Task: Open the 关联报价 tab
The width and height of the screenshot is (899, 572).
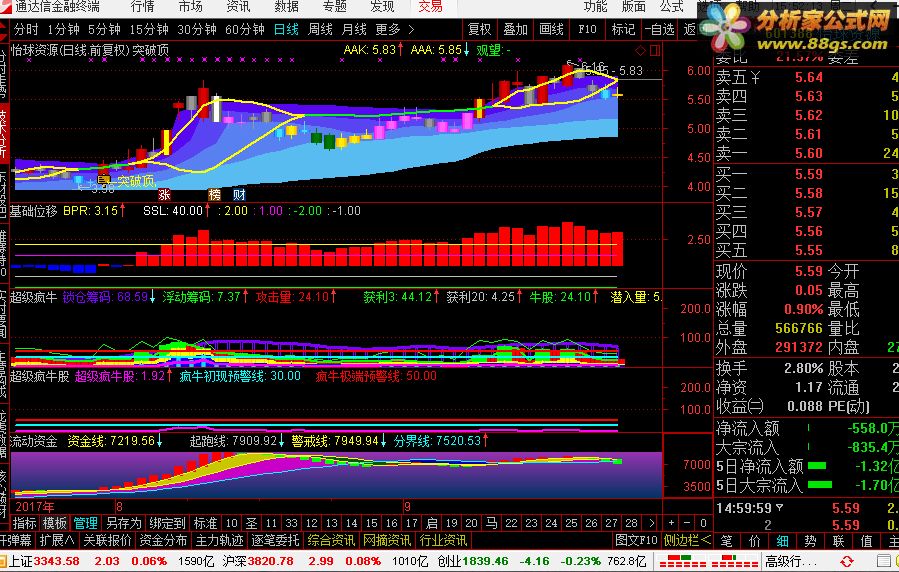Action: coord(107,540)
